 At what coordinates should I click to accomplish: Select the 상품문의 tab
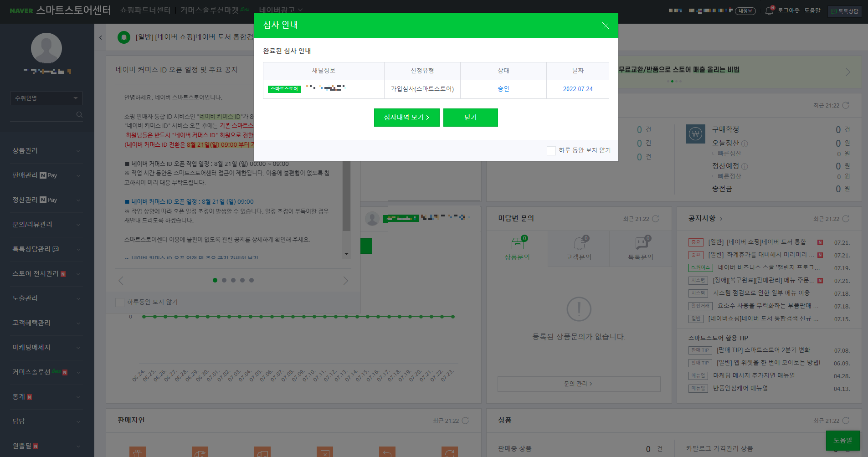point(517,248)
